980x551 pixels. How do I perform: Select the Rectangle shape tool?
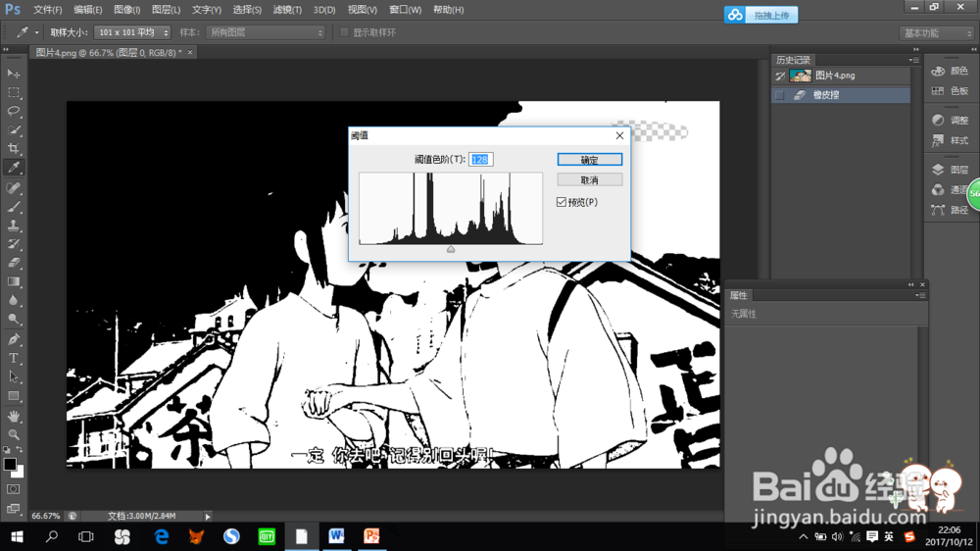[13, 396]
